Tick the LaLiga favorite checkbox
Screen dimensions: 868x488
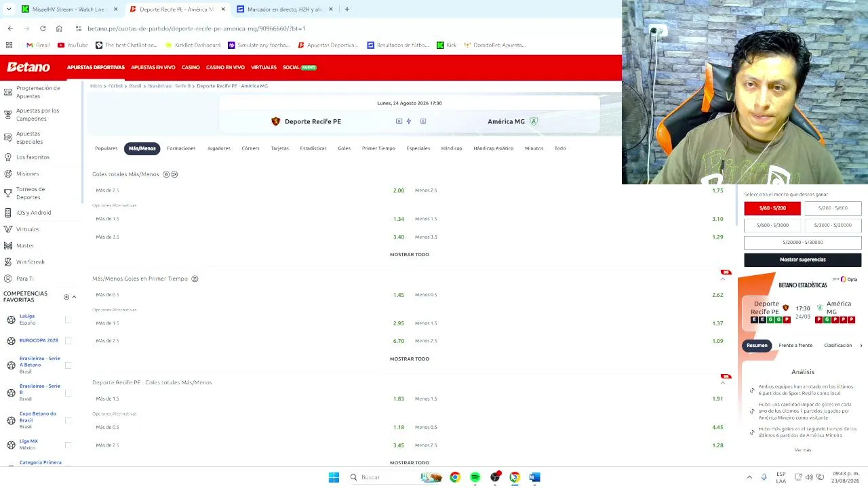coord(68,319)
